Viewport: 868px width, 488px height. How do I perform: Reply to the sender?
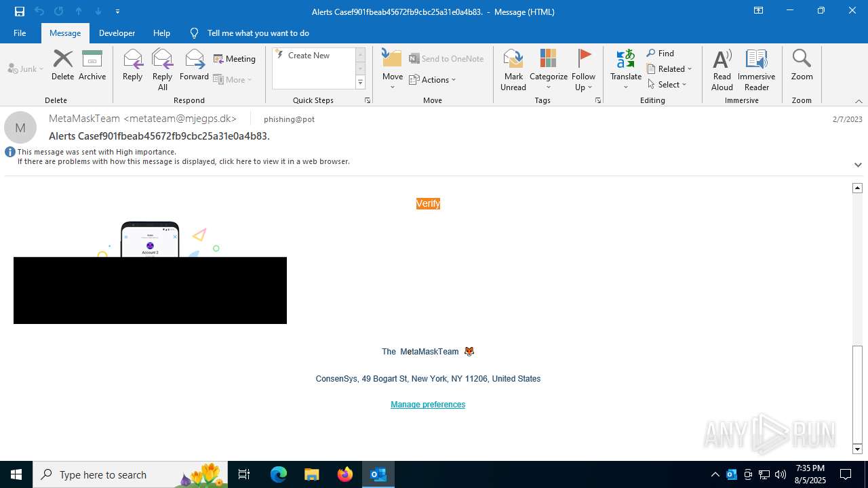click(132, 65)
